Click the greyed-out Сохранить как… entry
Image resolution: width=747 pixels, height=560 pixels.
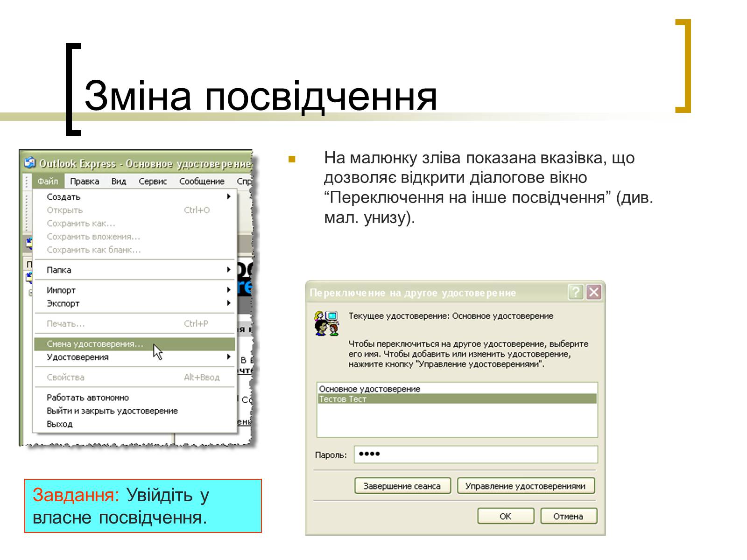(134, 223)
